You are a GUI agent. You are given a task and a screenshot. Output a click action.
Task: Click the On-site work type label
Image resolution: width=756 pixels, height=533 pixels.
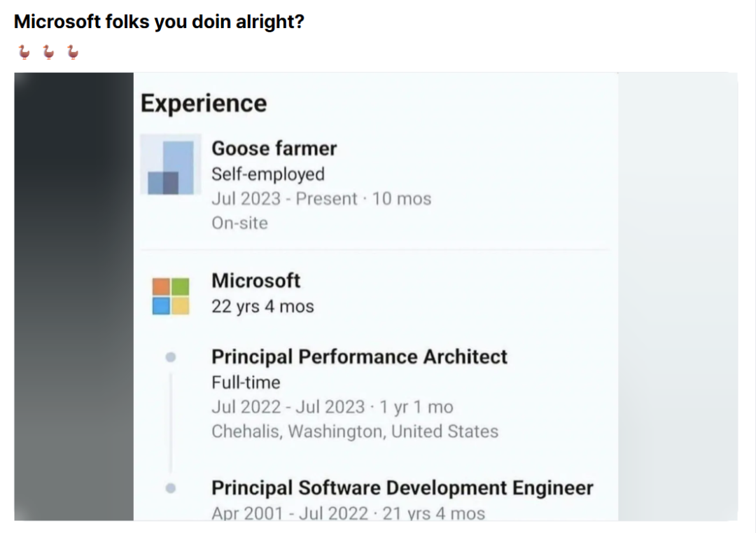pos(239,223)
